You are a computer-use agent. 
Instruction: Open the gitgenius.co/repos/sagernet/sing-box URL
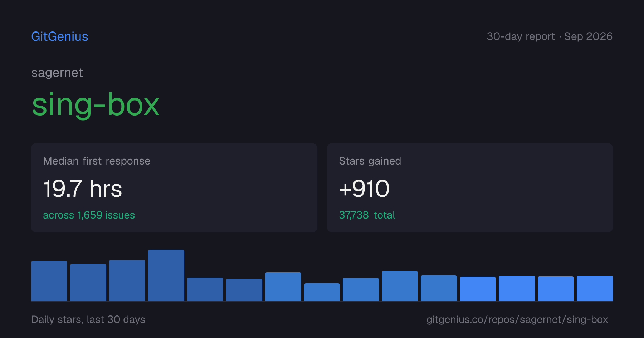coord(517,319)
